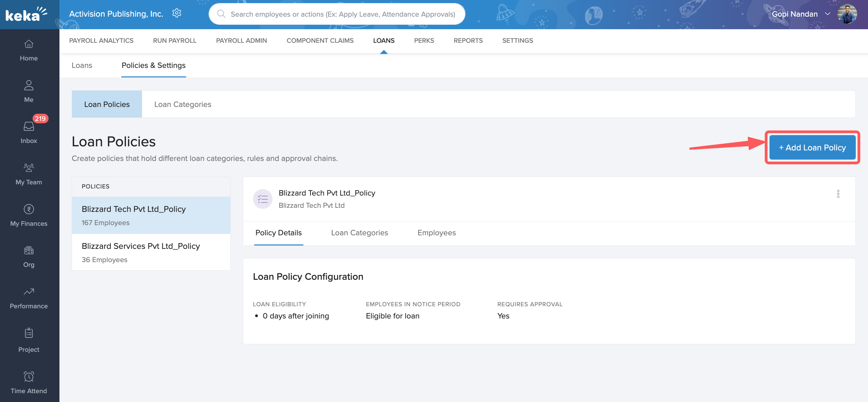Open My Finances rupee icon
This screenshot has height=402, width=868.
[29, 209]
